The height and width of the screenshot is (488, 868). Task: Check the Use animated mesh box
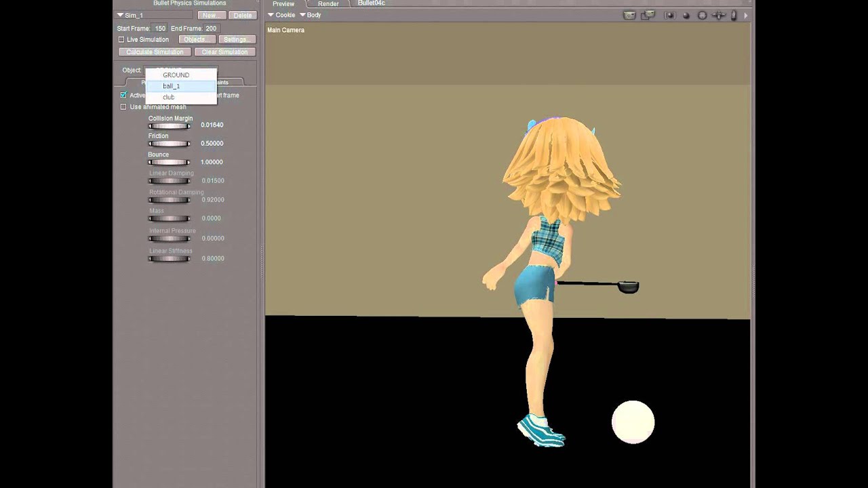click(123, 106)
